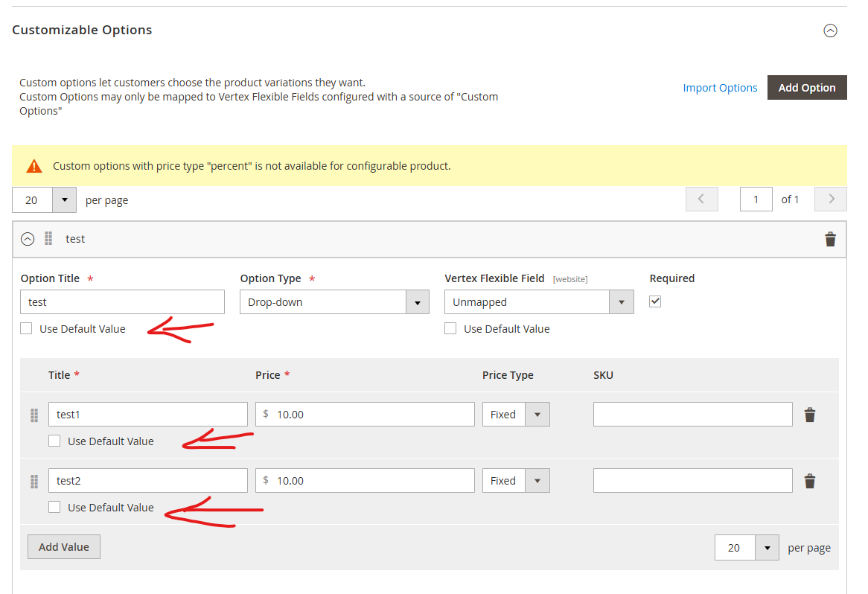868x594 pixels.
Task: Click drag handle beside test2 row
Action: 34,482
